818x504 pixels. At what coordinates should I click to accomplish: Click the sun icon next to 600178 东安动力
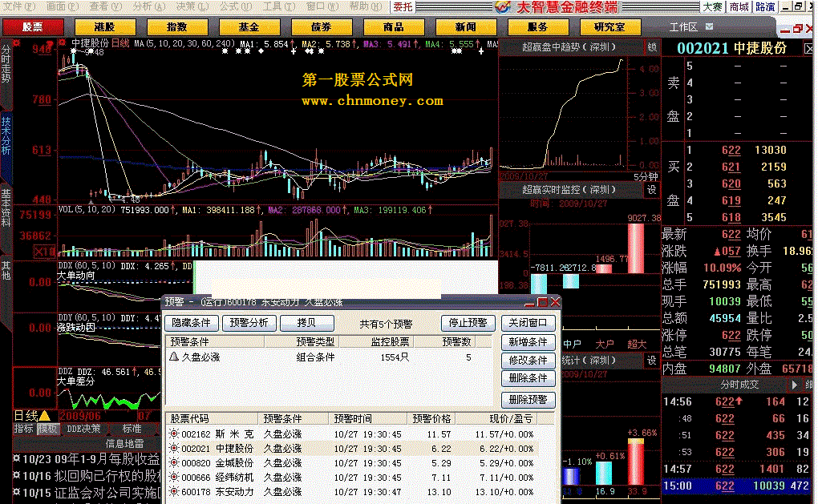pyautogui.click(x=174, y=491)
